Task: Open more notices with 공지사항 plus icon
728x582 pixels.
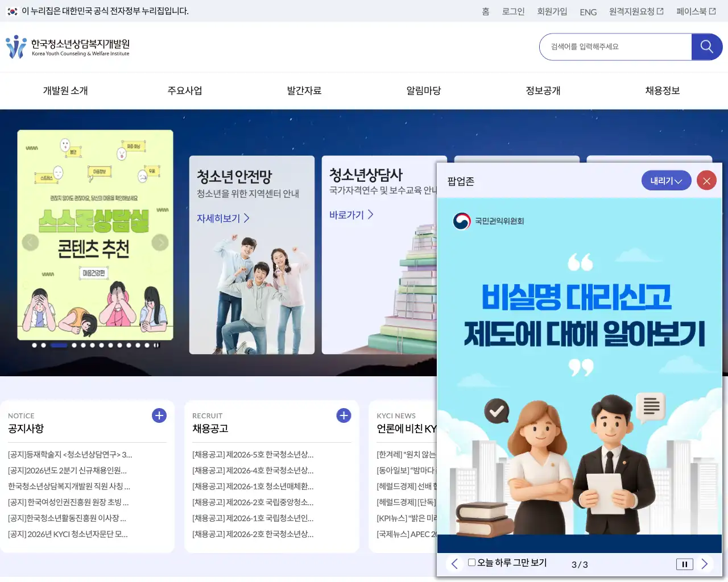Action: pyautogui.click(x=159, y=415)
